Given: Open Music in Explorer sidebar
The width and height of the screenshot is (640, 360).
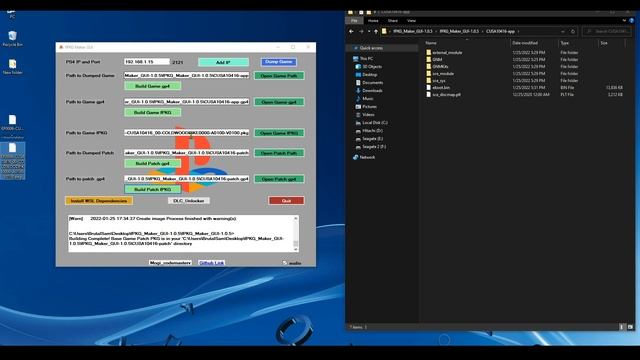Looking at the screenshot, I should point(364,98).
